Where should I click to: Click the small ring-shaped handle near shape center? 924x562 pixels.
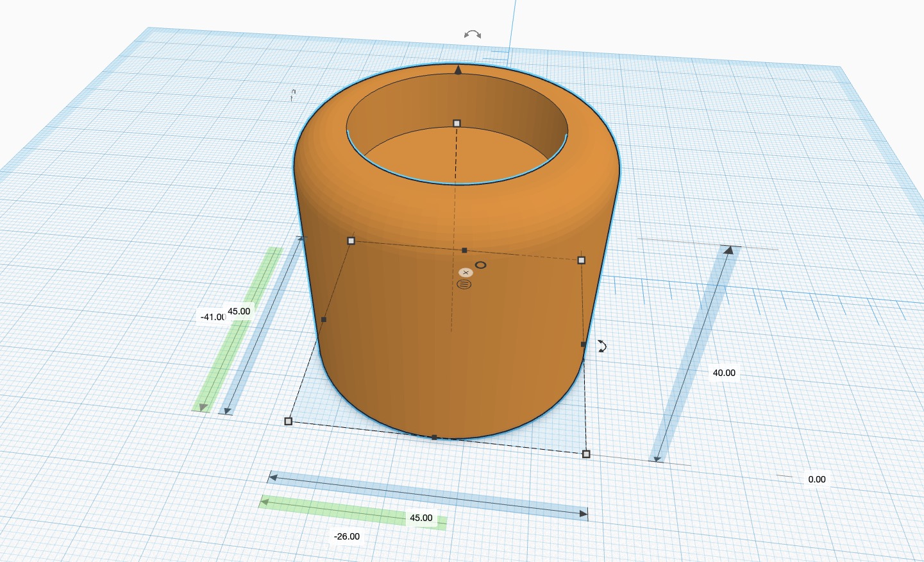(x=480, y=265)
